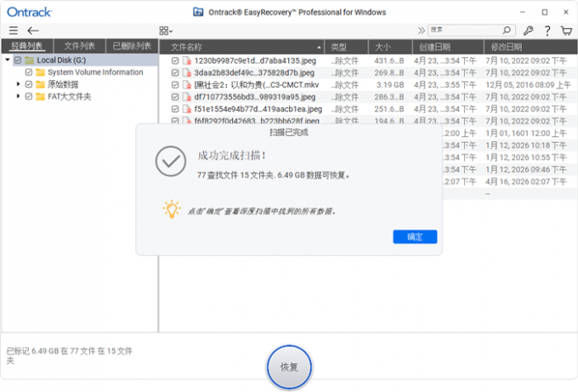Expand the FAT大文件夹 folder node
578x392 pixels.
pos(18,96)
